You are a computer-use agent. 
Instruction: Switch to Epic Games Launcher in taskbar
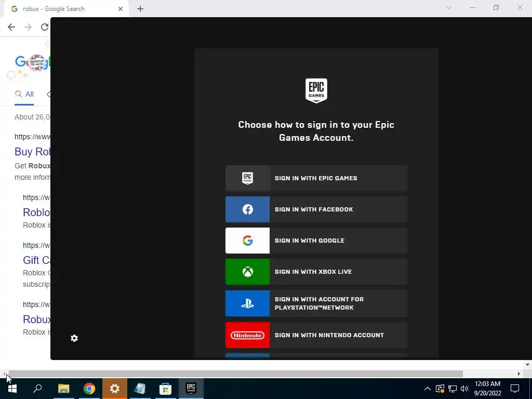(x=191, y=389)
